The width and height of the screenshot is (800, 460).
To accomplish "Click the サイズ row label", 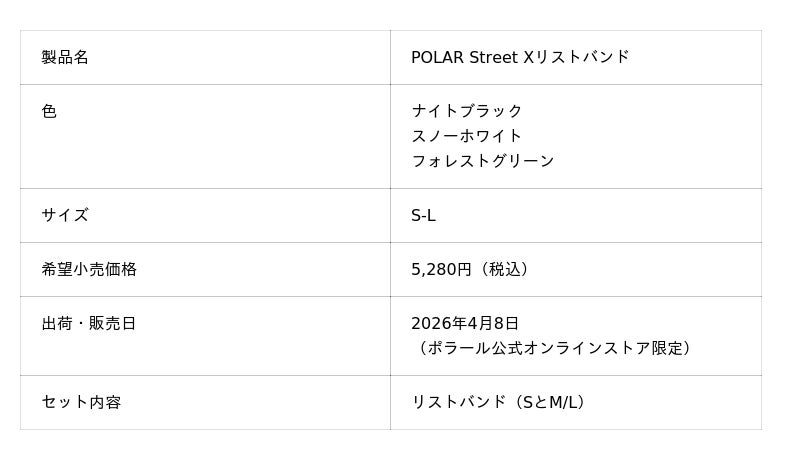I will click(65, 215).
